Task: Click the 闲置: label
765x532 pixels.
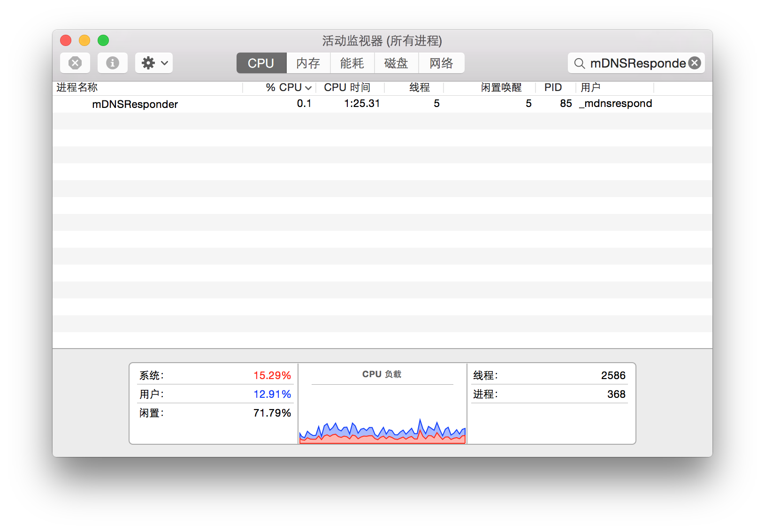Action: pos(151,413)
